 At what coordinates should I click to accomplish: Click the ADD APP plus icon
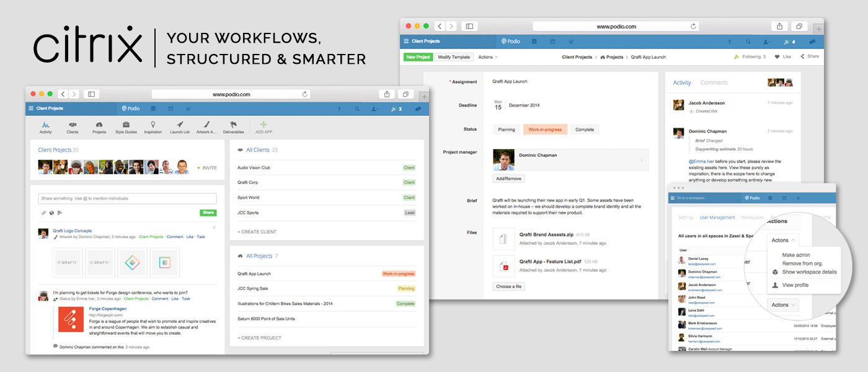pyautogui.click(x=263, y=125)
